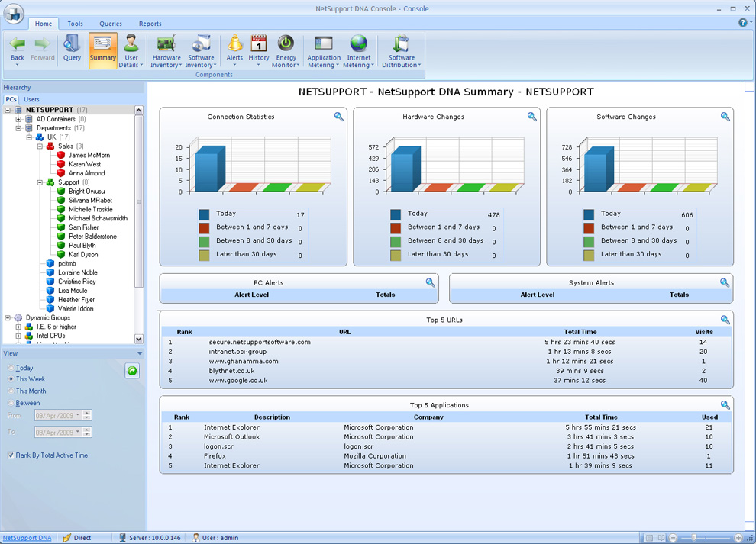Expand the AD Containers node
The height and width of the screenshot is (544, 756).
point(18,119)
